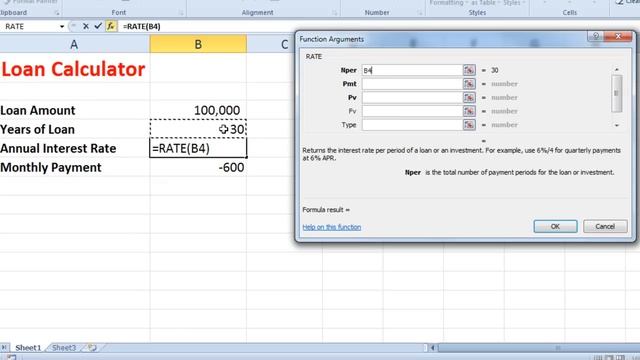Screen dimensions: 640x360
Task: Select the cell containing 30
Action: pos(198,129)
